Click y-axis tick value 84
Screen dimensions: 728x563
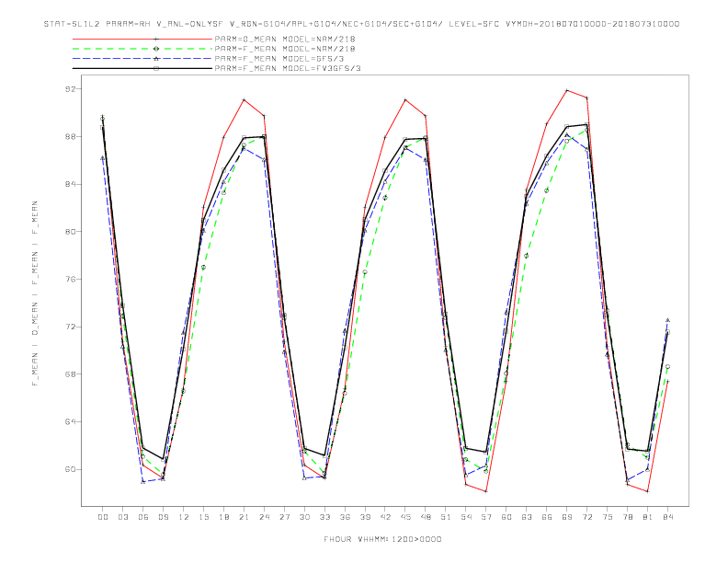(x=71, y=184)
